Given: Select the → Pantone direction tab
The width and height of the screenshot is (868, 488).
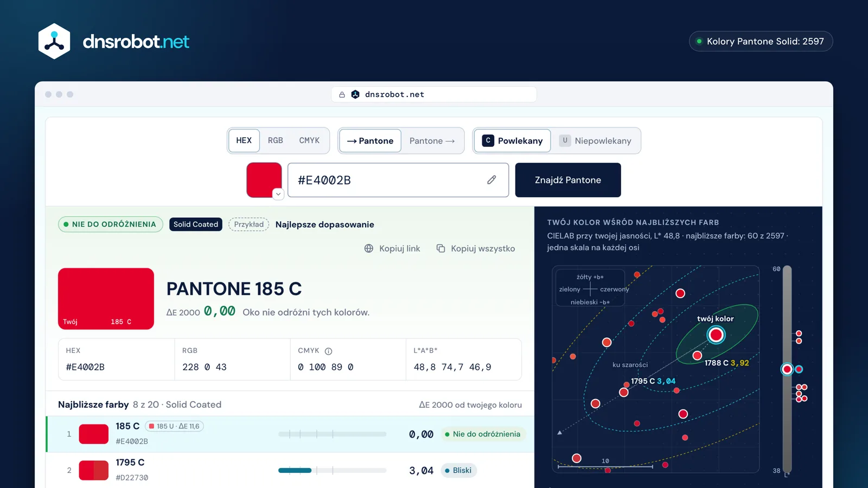Looking at the screenshot, I should (371, 140).
